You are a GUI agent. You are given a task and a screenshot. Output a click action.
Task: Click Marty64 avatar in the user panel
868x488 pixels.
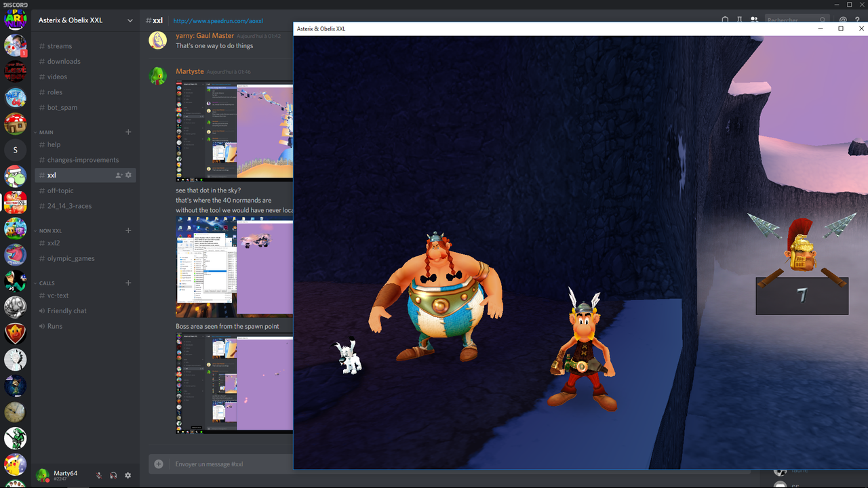pos(43,476)
